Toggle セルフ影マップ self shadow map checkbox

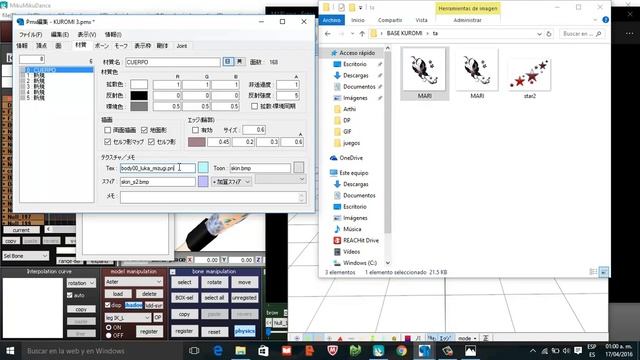pyautogui.click(x=107, y=142)
